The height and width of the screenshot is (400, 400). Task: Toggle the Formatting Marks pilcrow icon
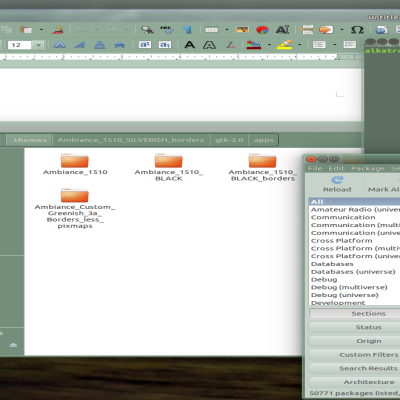click(187, 30)
